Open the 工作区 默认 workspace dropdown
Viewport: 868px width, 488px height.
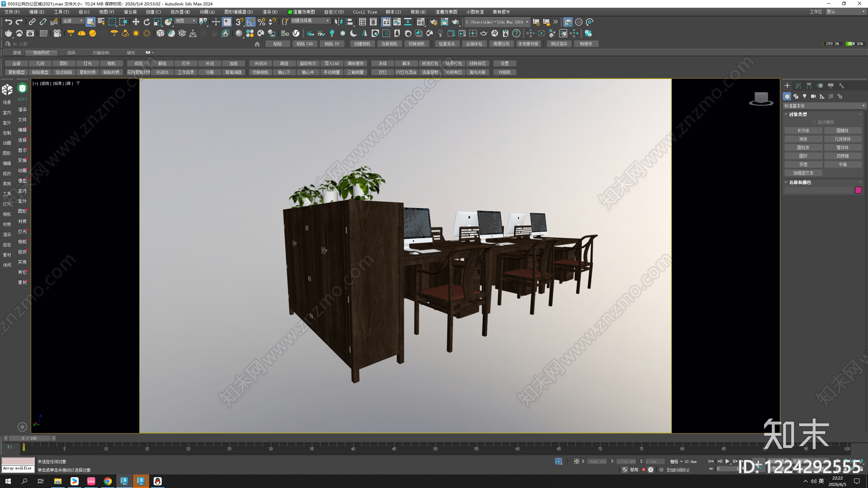pos(845,11)
